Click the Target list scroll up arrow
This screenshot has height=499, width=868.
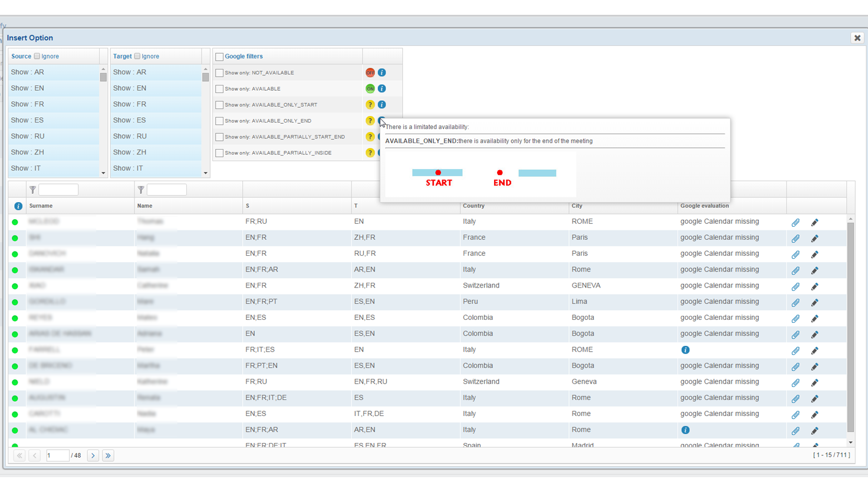(x=206, y=69)
